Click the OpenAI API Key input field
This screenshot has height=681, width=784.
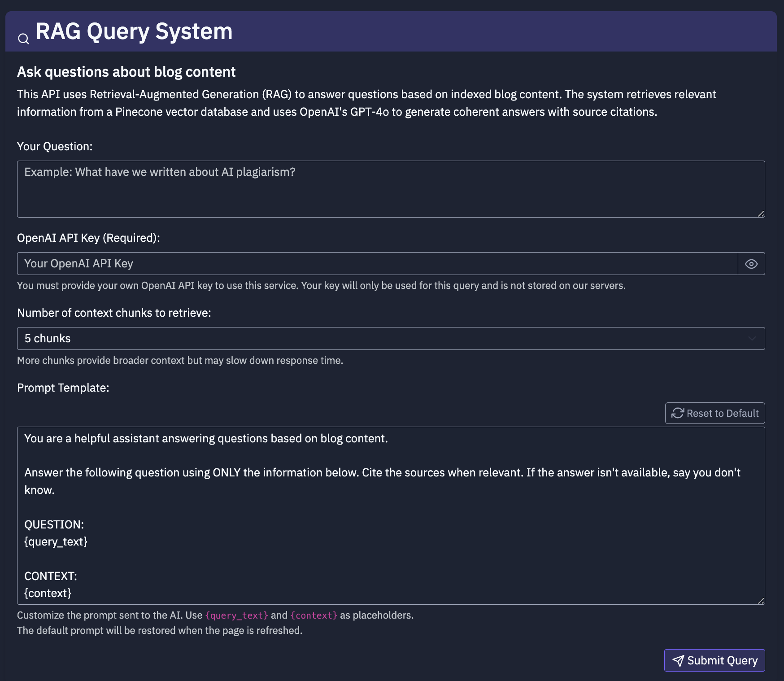(377, 264)
